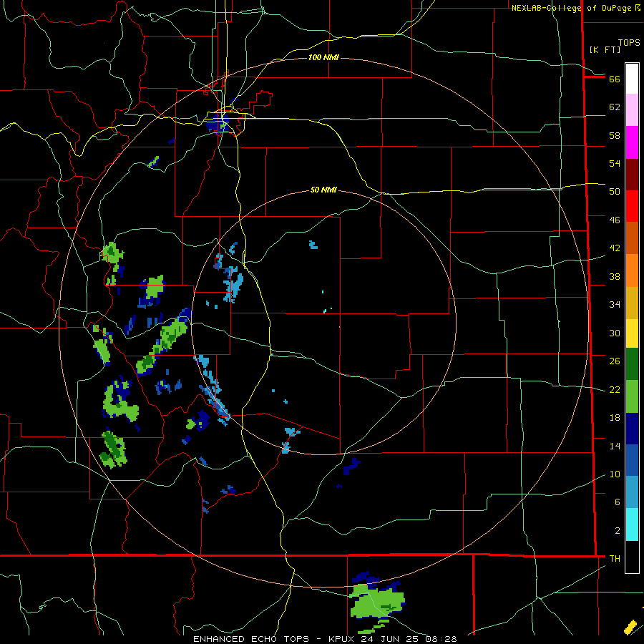Pick the magenta legend swatch
The width and height of the screenshot is (644, 644).
pos(632,142)
